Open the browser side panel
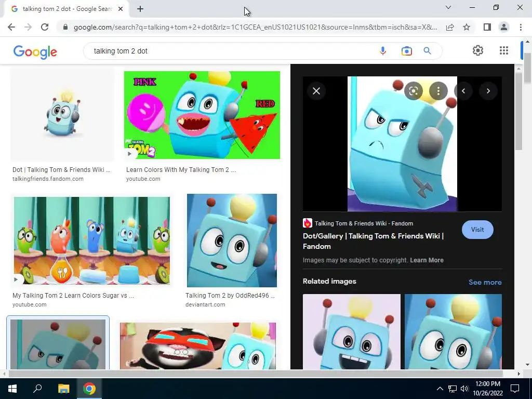Image resolution: width=532 pixels, height=399 pixels. 487,27
